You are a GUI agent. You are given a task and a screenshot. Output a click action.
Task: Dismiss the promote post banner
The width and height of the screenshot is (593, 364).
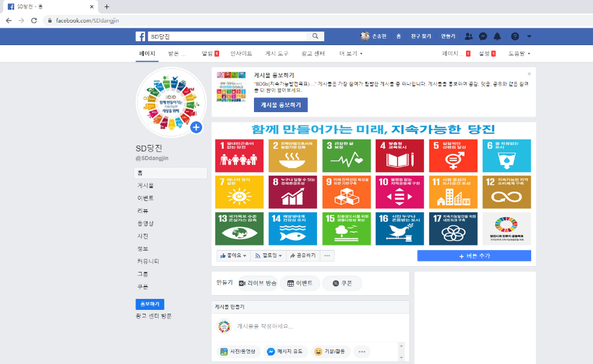(529, 73)
